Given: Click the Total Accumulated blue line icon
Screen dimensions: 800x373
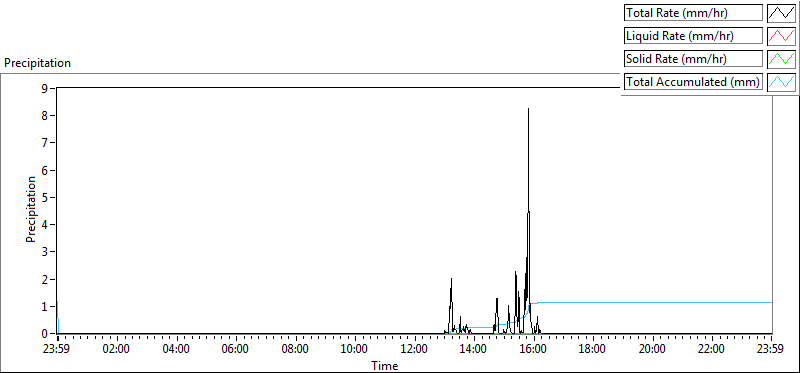Looking at the screenshot, I should (781, 82).
